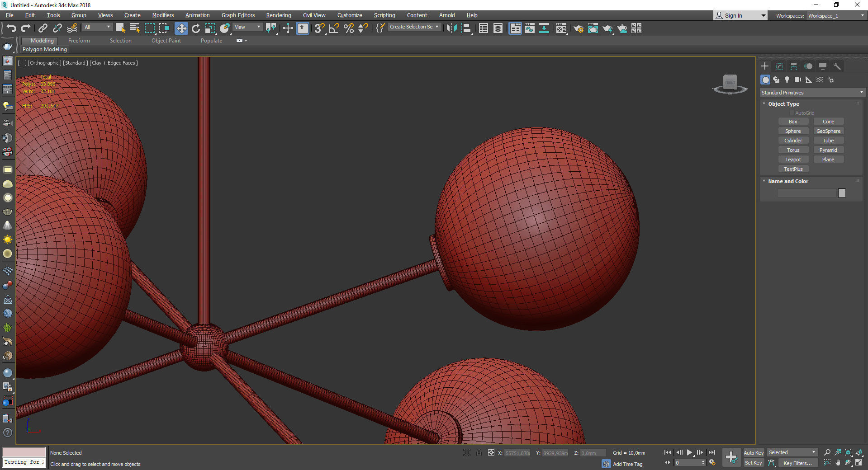Expand the Sign In dropdown arrow

[x=764, y=15]
